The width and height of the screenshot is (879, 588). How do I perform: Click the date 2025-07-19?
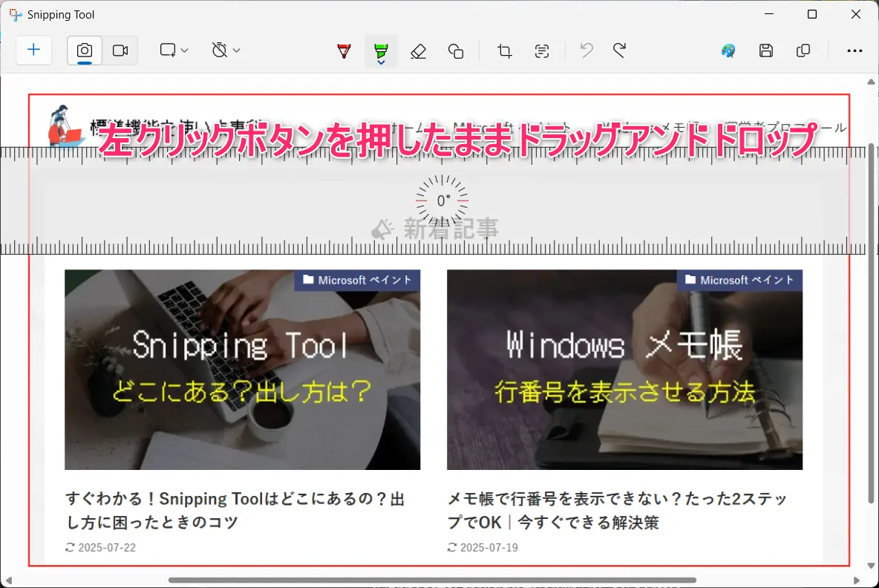(x=488, y=548)
